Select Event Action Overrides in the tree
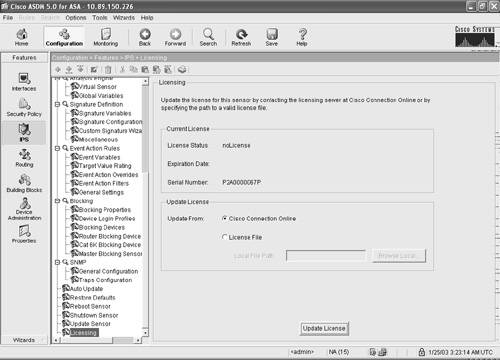This screenshot has width=500, height=360. point(104,175)
